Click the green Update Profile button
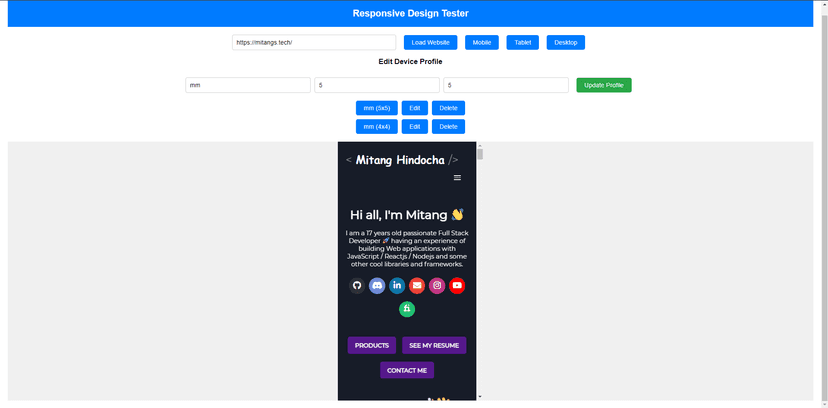This screenshot has width=828, height=408. [x=603, y=86]
